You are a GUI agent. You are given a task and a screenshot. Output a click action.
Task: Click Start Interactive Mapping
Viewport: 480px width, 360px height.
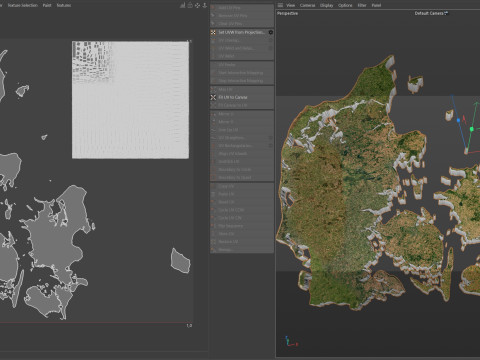tap(242, 73)
